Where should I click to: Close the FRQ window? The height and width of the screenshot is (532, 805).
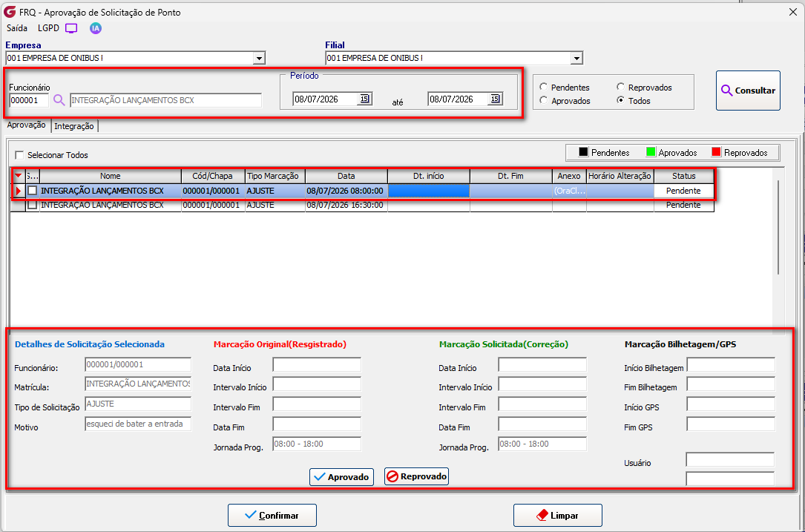click(x=792, y=13)
